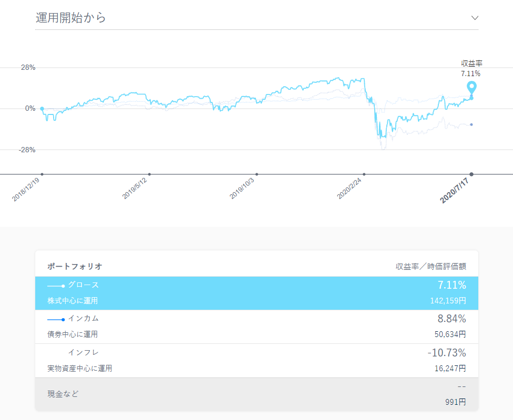This screenshot has height=420, width=513.
Task: Click the chevron arrow beside 運用開始から
Action: tap(475, 18)
